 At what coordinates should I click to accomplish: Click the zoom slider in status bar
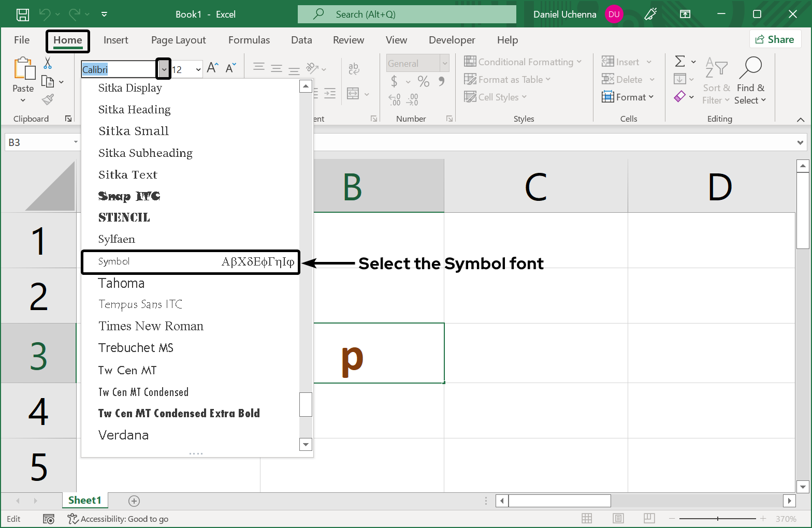point(717,519)
